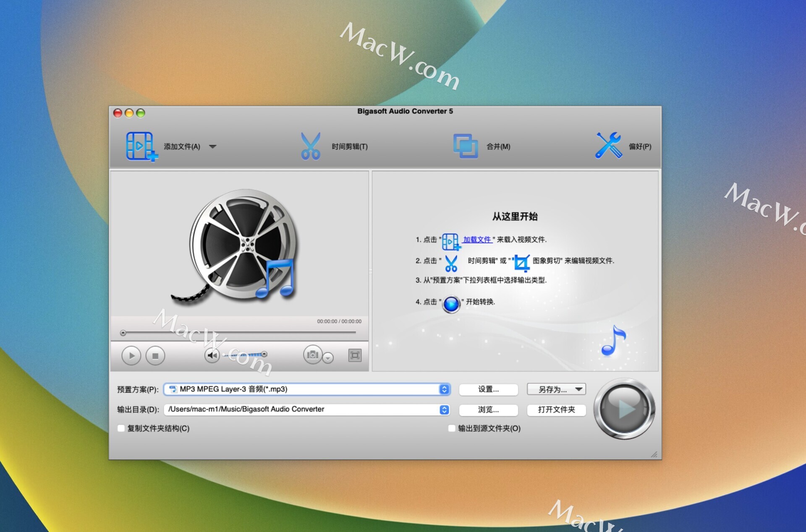
Task: Click the window resize grip corner
Action: point(654,454)
